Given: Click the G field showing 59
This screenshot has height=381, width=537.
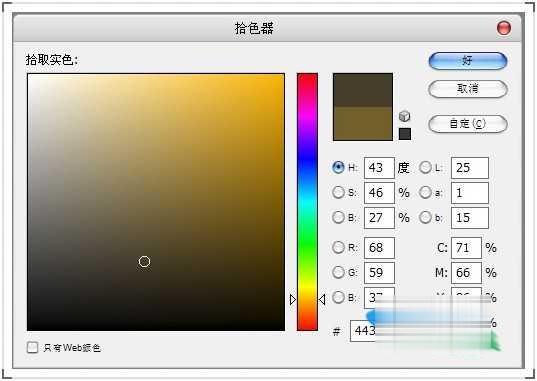Looking at the screenshot, I should (x=379, y=273).
